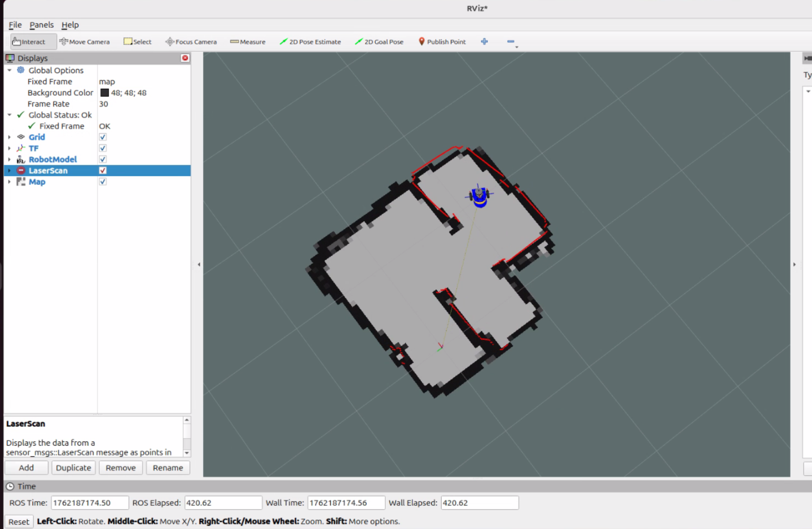
Task: Close the Displays panel with red X
Action: tap(185, 58)
